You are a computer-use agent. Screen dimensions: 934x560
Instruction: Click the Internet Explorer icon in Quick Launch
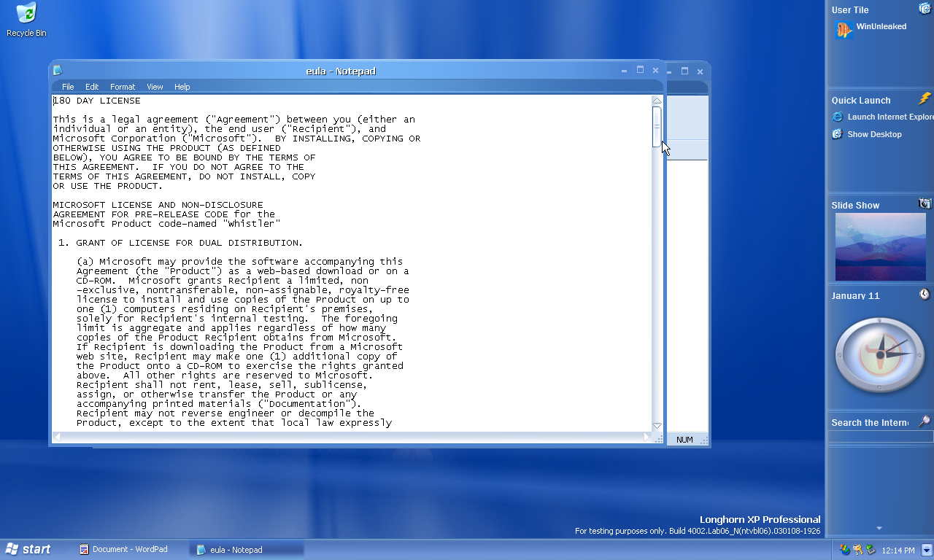click(x=838, y=117)
